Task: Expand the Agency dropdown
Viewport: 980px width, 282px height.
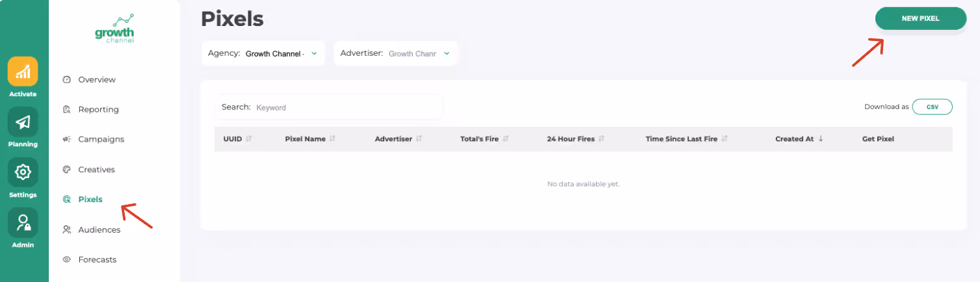Action: click(x=263, y=53)
